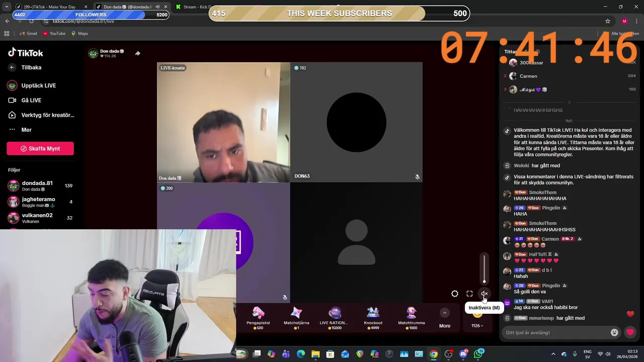Open Gmail bookmark
Viewport: 644px width, 362px height.
pyautogui.click(x=28, y=34)
